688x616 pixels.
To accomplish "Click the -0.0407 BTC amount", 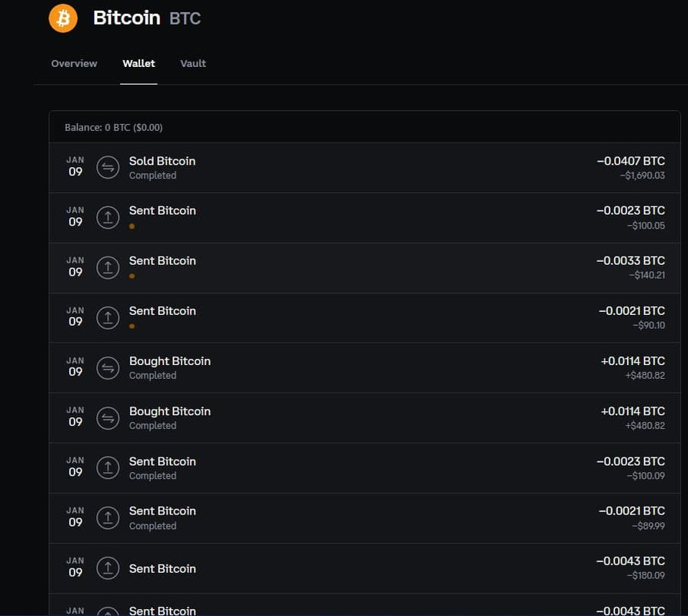I will (630, 161).
